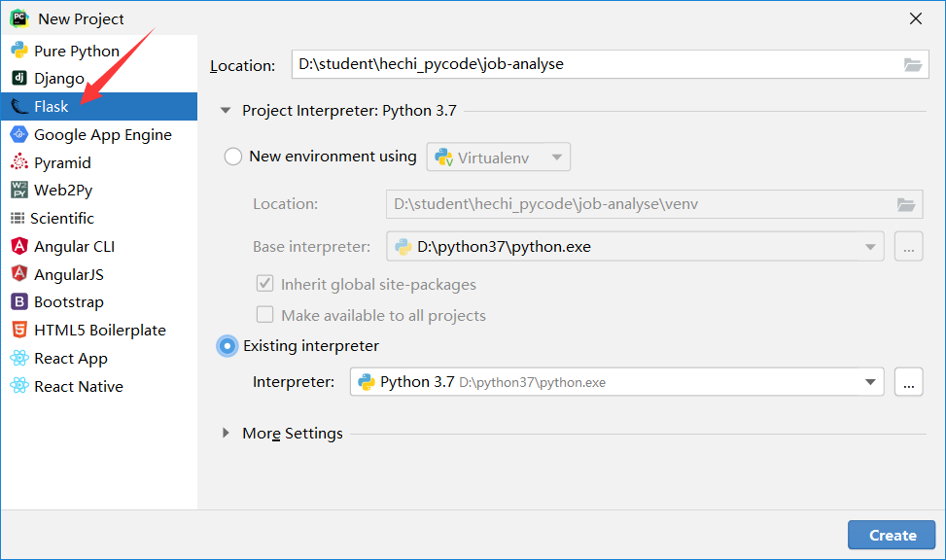Open the Virtualenv environment dropdown
This screenshot has height=560, width=946.
pos(498,157)
